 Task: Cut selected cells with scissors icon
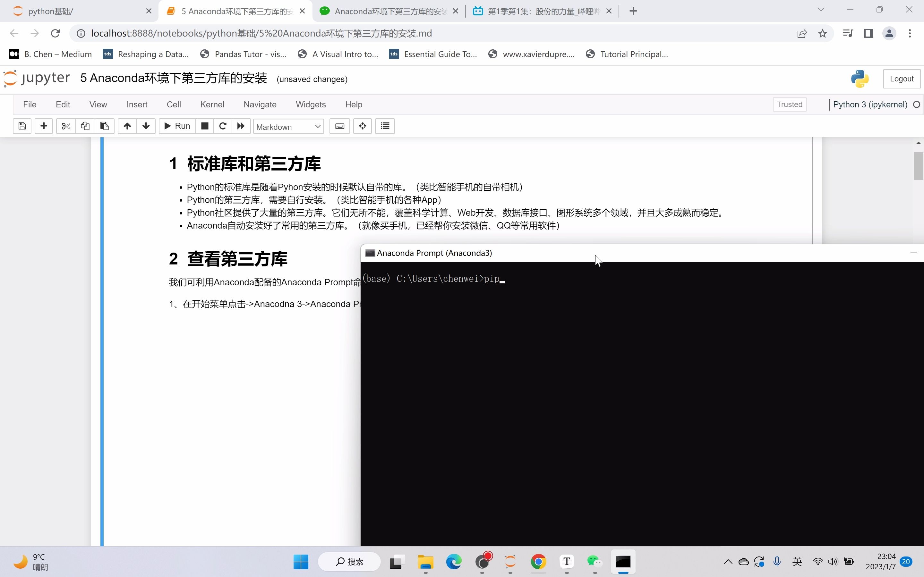[65, 126]
